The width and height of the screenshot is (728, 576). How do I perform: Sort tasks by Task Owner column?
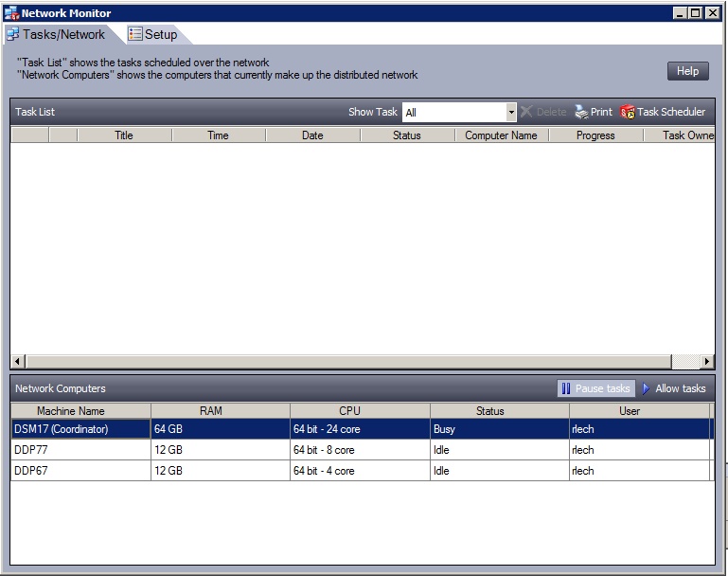[679, 135]
